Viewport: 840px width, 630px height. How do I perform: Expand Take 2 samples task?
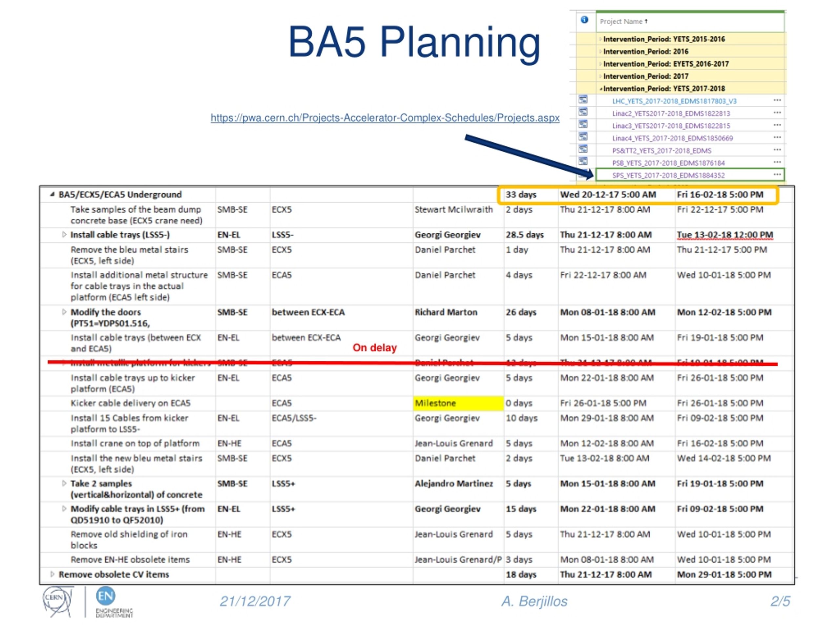[x=64, y=483]
